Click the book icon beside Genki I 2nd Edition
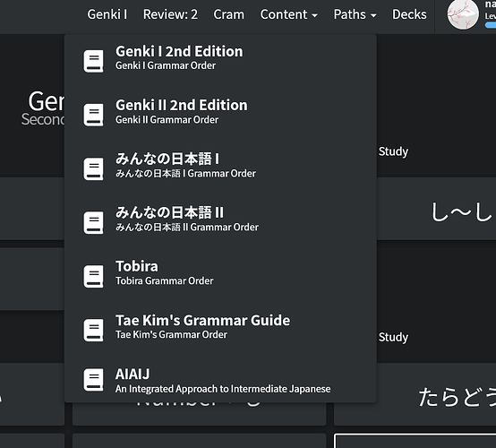496x448 pixels. click(93, 61)
